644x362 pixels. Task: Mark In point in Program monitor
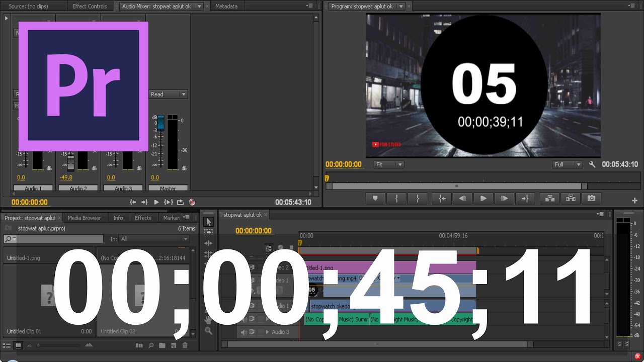(x=396, y=199)
